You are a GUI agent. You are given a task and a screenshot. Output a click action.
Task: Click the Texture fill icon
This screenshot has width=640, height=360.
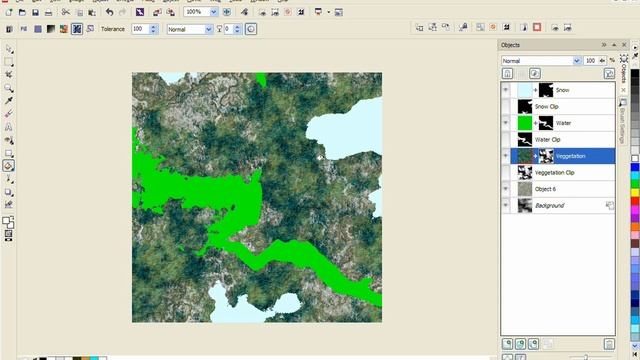coord(77,29)
